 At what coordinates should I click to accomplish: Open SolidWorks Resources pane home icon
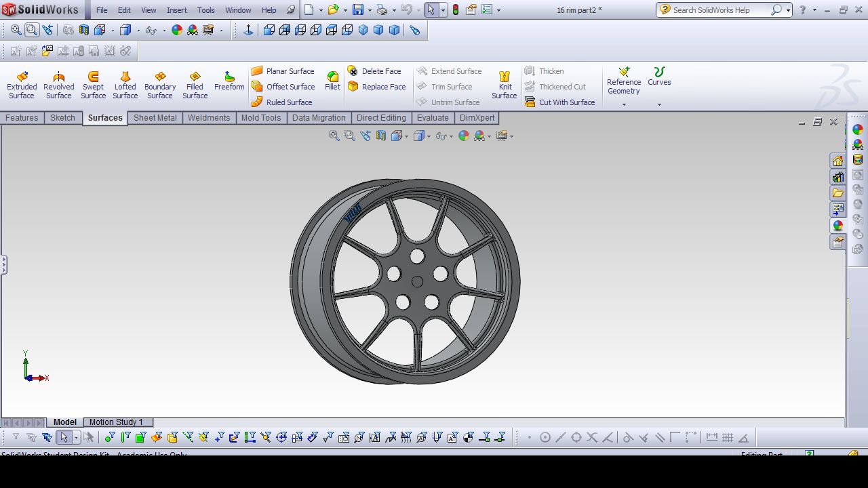click(838, 161)
